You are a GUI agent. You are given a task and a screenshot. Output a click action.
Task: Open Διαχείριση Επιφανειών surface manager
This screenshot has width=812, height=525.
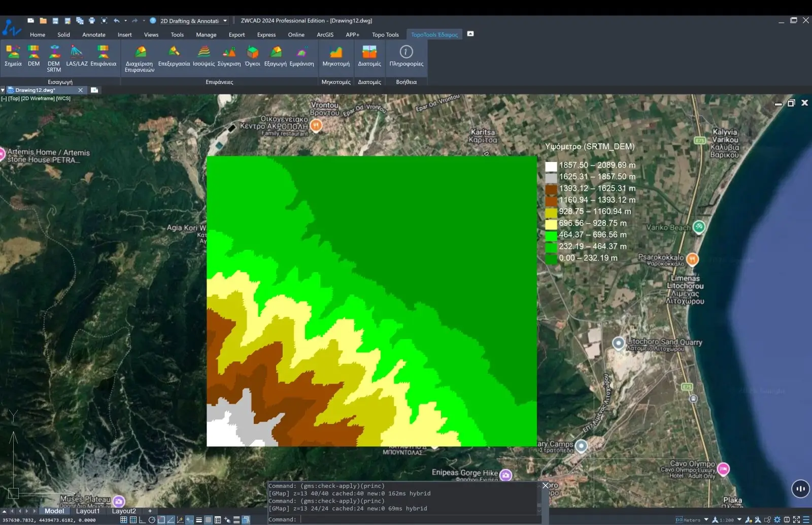click(x=140, y=58)
